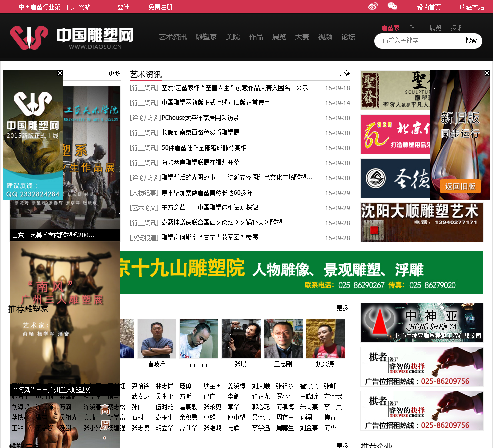The height and width of the screenshot is (448, 493).
Task: Open article 原来毕加索做雕塑竟然长达60多年
Action: (207, 193)
